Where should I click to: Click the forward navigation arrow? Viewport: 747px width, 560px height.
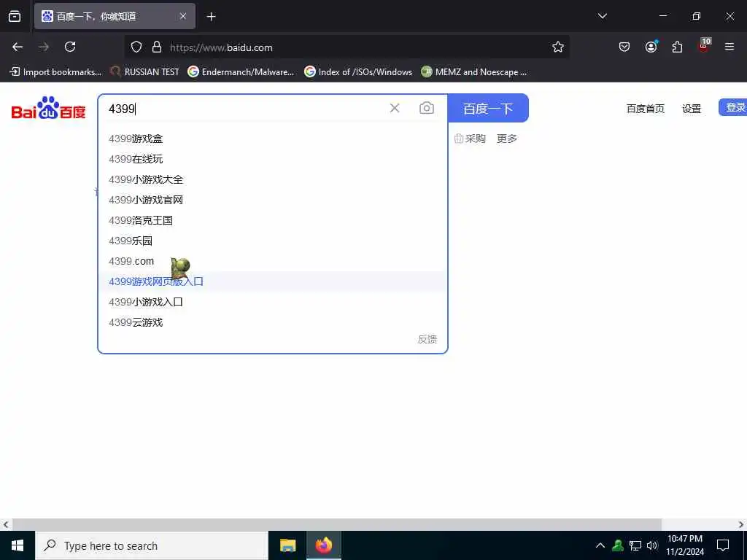(x=44, y=47)
